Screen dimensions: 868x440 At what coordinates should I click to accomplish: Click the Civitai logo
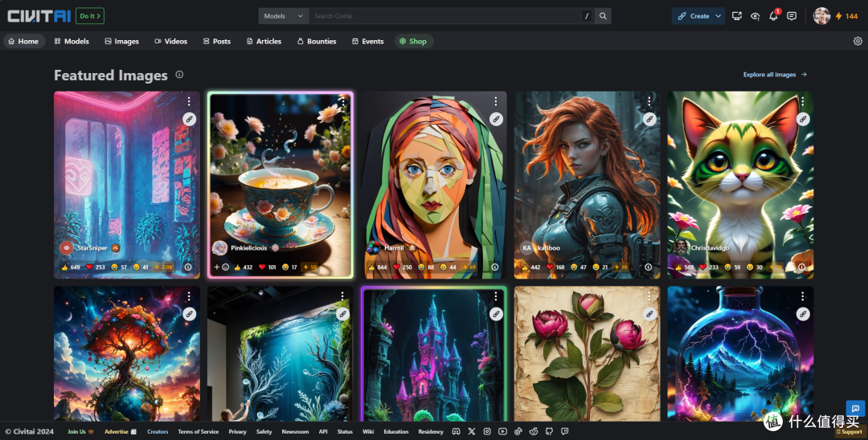39,16
